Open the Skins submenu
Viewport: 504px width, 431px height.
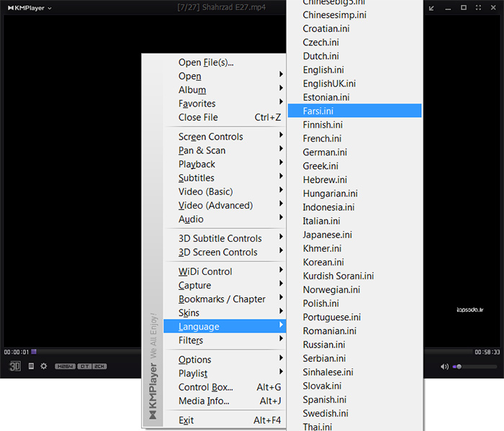(225, 313)
